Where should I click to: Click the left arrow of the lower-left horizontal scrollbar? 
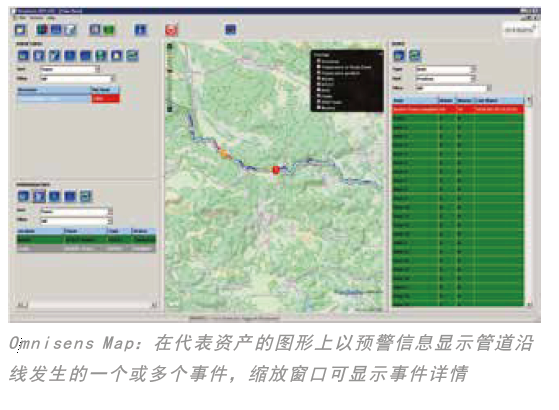tap(21, 305)
